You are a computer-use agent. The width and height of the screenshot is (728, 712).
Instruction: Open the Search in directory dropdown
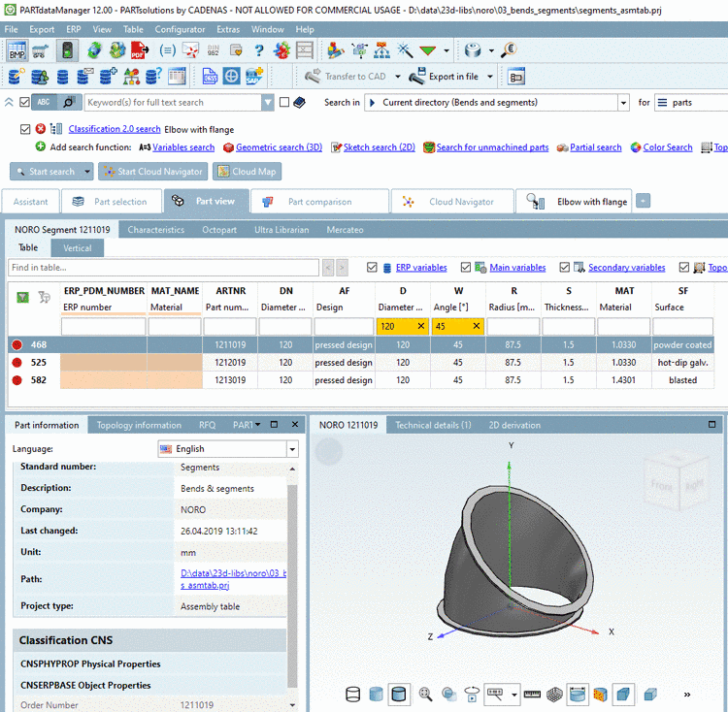tap(623, 103)
